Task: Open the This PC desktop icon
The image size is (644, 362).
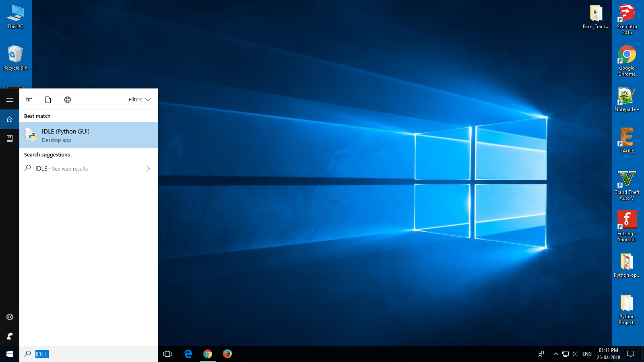Action: pyautogui.click(x=15, y=17)
